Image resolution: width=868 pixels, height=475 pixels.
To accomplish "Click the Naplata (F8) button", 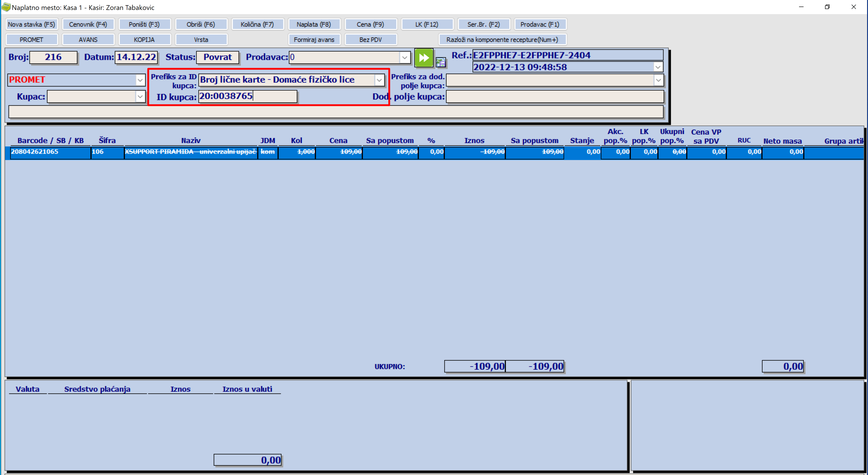I will coord(314,24).
